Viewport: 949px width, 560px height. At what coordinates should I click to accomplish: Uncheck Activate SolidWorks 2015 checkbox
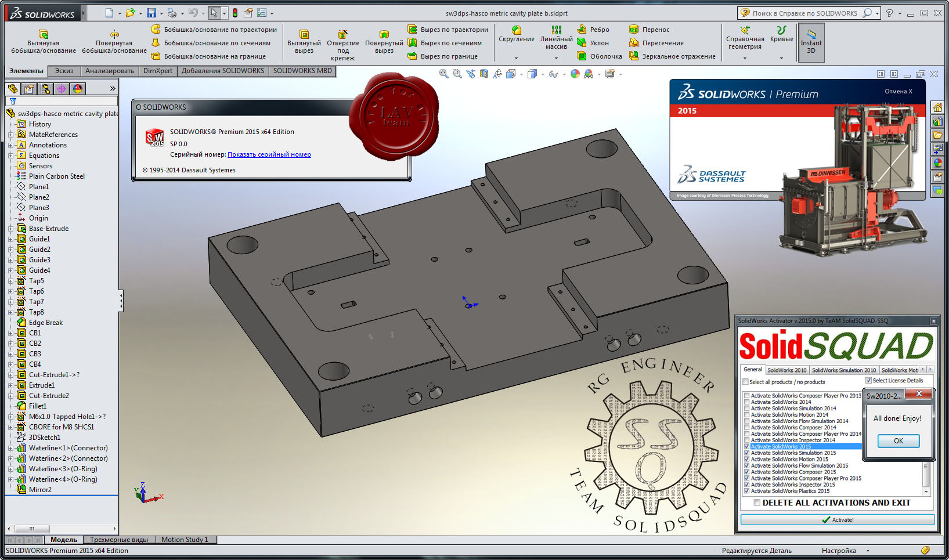(747, 447)
